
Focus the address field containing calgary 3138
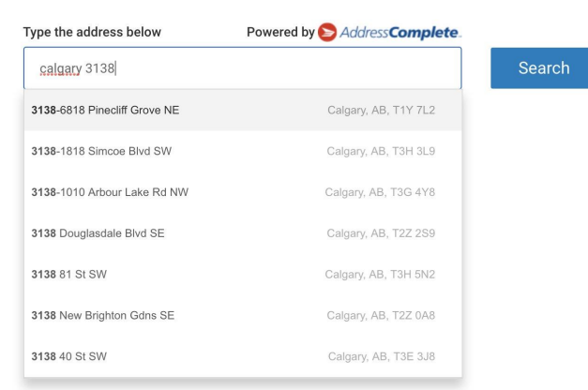(242, 68)
